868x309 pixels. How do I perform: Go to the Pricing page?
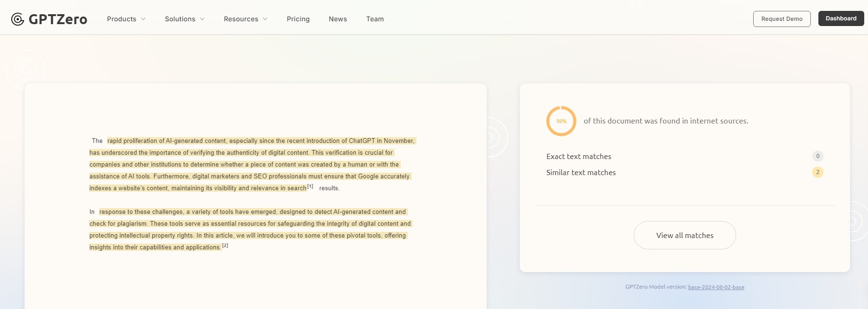point(298,19)
